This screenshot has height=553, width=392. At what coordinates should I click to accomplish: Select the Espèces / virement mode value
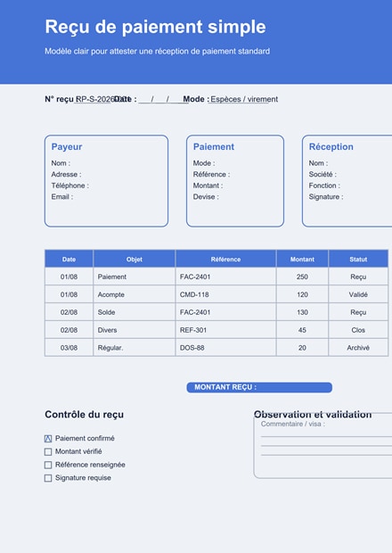pos(244,100)
